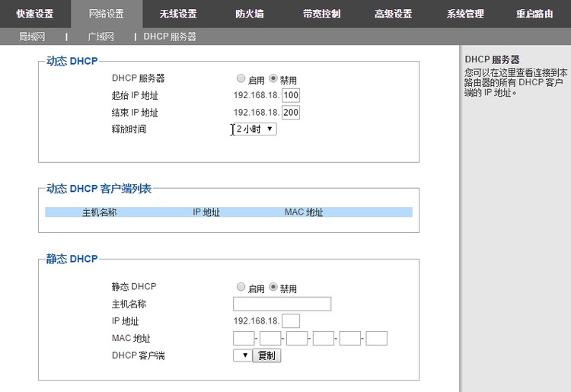Viewport: 571px width, 392px height.
Task: Select 禁用 for 静态 DHCP
Action: (273, 287)
